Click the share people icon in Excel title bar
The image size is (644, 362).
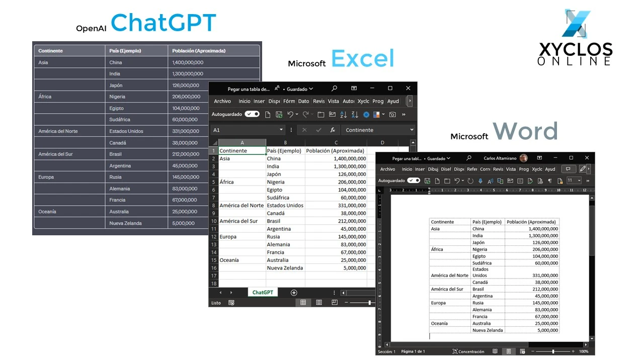tap(277, 88)
